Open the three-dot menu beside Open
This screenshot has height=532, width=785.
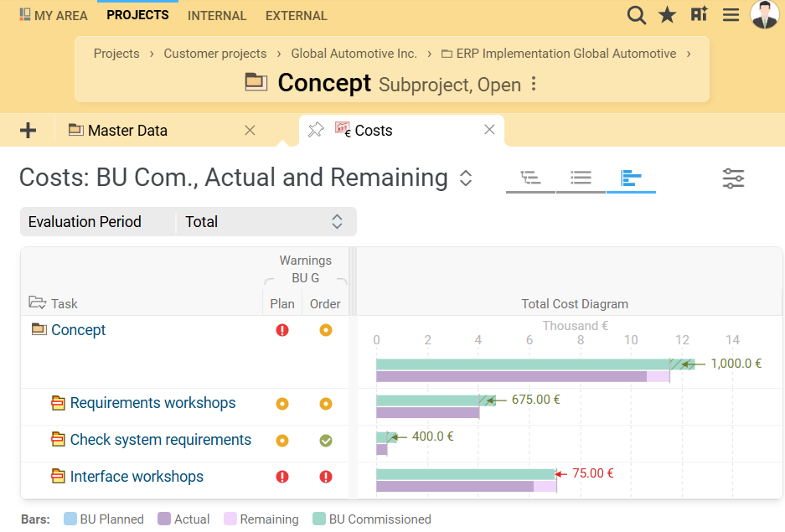coord(534,85)
